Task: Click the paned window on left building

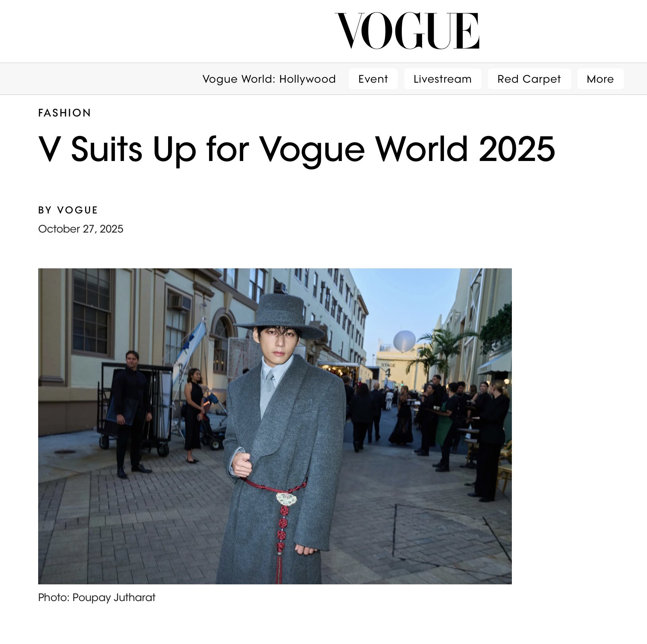Action: click(91, 311)
